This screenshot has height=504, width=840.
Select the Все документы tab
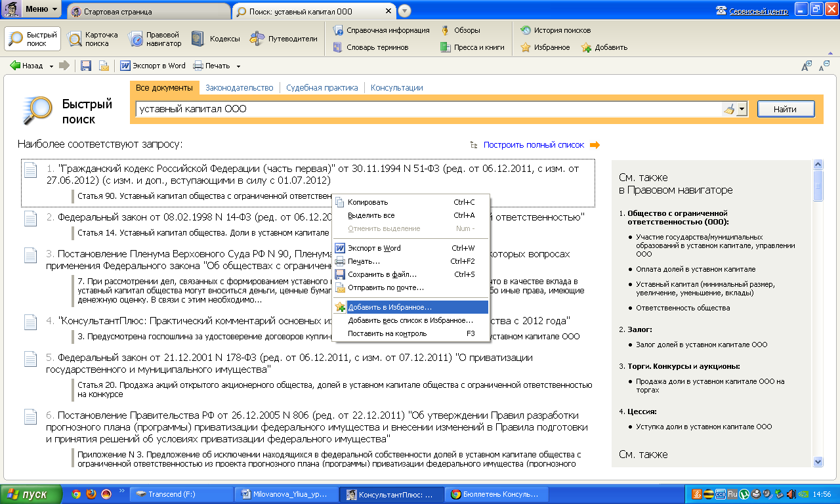tap(165, 87)
